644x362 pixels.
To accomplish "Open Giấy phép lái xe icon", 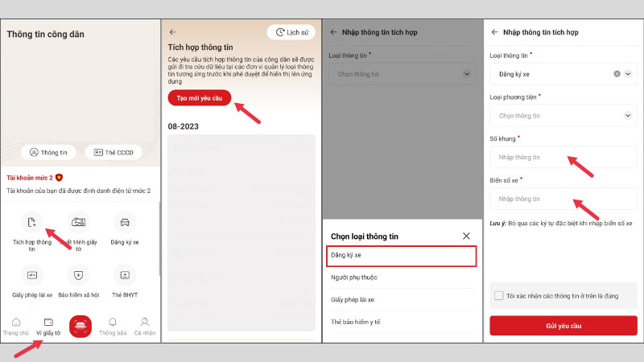I will tap(32, 276).
